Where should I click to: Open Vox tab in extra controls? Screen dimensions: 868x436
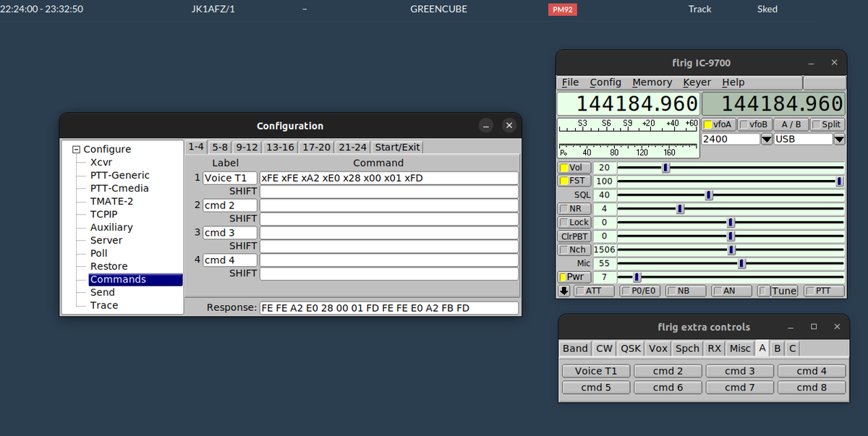click(x=658, y=349)
